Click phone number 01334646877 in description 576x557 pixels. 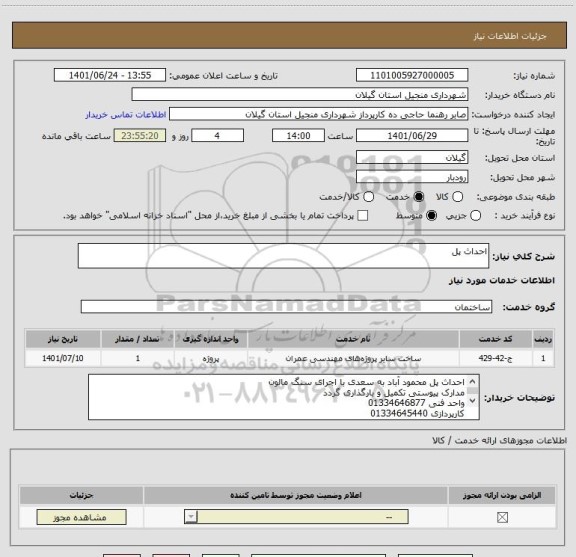[396, 403]
